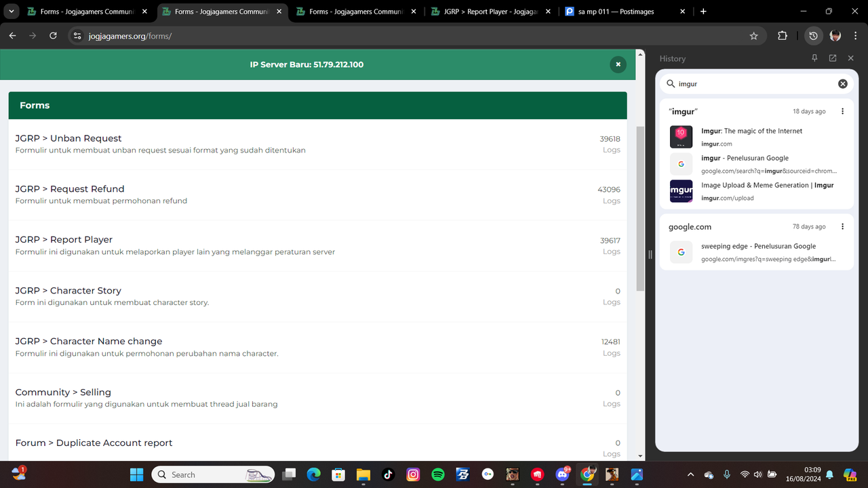Open the weather widget on the taskbar

click(x=18, y=474)
